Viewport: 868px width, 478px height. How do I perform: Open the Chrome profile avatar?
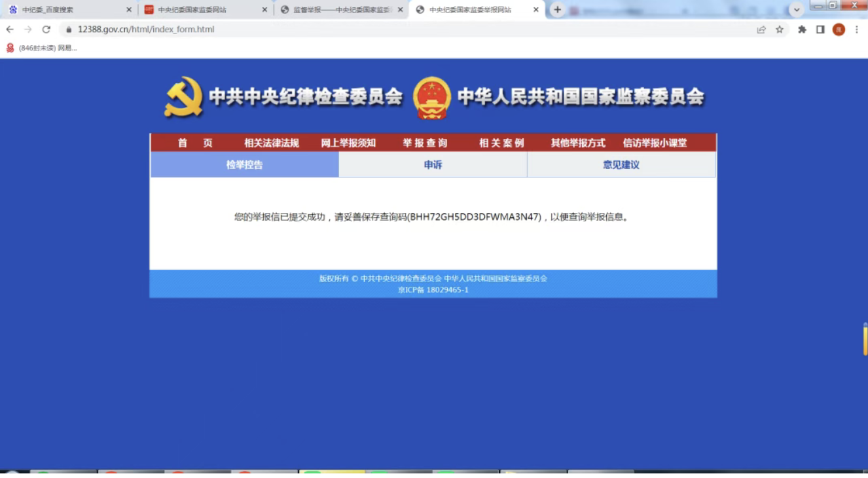click(839, 29)
